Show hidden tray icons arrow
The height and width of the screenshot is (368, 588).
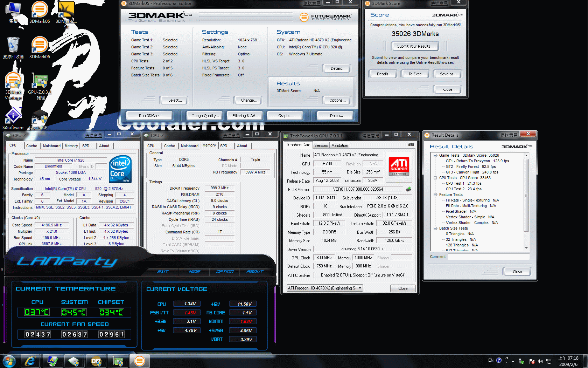[x=513, y=361]
